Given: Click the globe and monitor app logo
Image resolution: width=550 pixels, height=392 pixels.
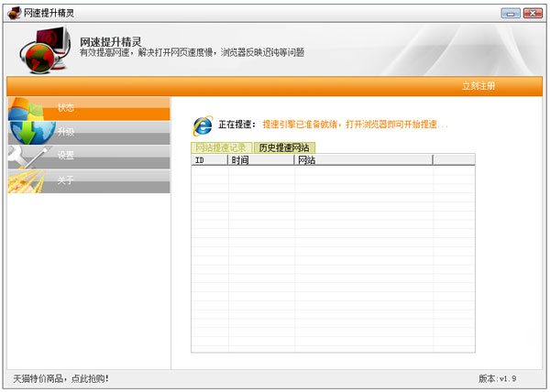Looking at the screenshot, I should pos(45,50).
